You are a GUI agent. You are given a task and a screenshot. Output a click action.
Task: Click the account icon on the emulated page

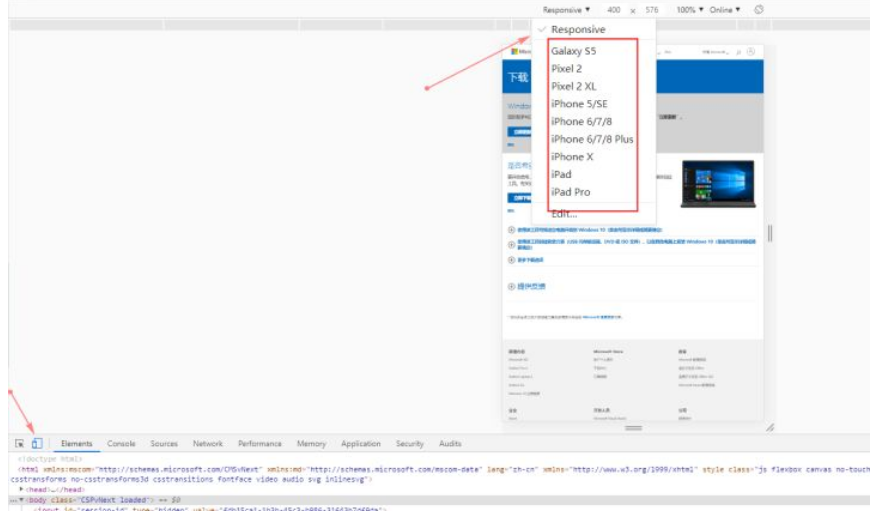click(x=750, y=51)
